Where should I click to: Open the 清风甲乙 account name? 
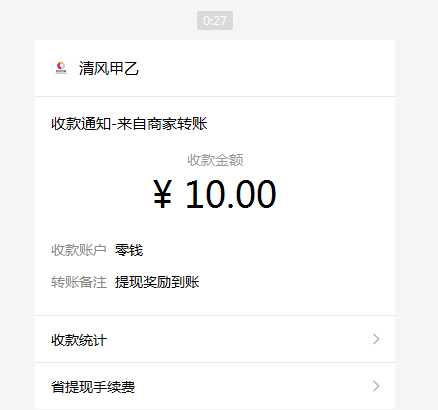click(109, 69)
